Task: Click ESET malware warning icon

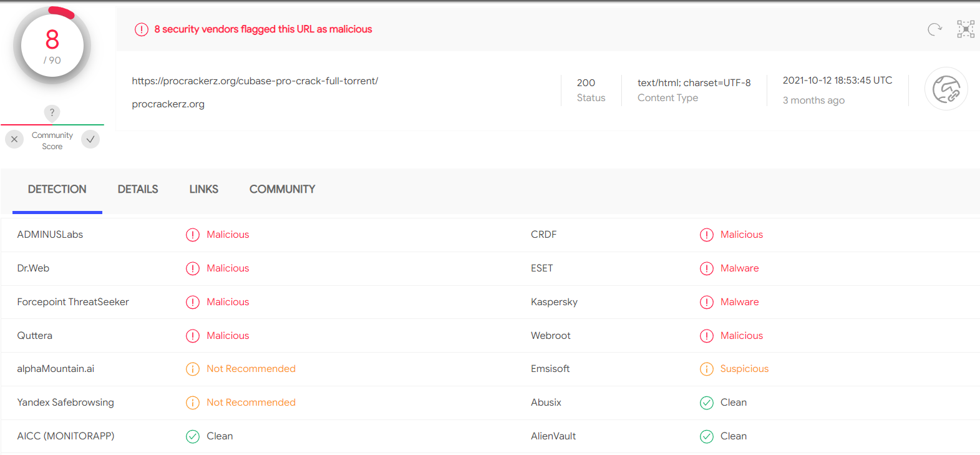Action: (706, 268)
